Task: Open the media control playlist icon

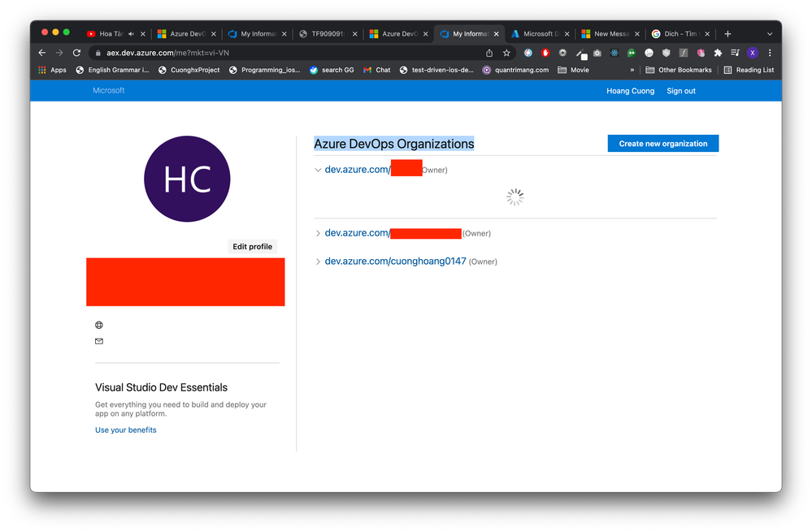Action: tap(735, 53)
